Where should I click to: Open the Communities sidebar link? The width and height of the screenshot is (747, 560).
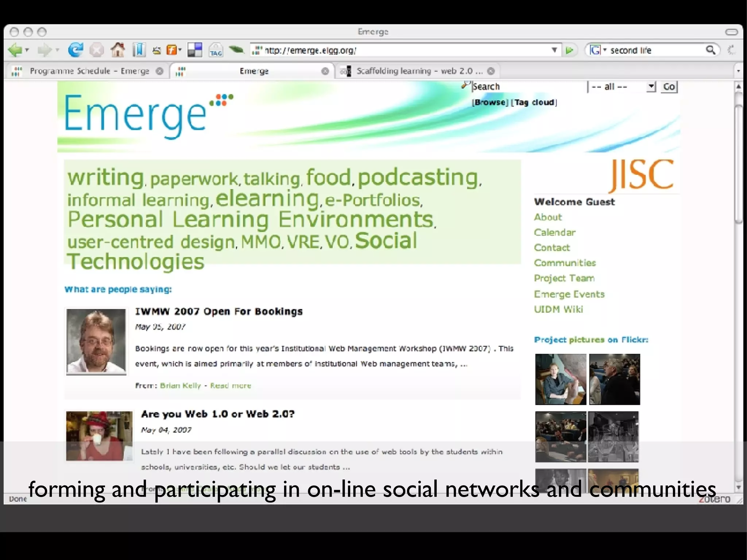click(x=565, y=263)
